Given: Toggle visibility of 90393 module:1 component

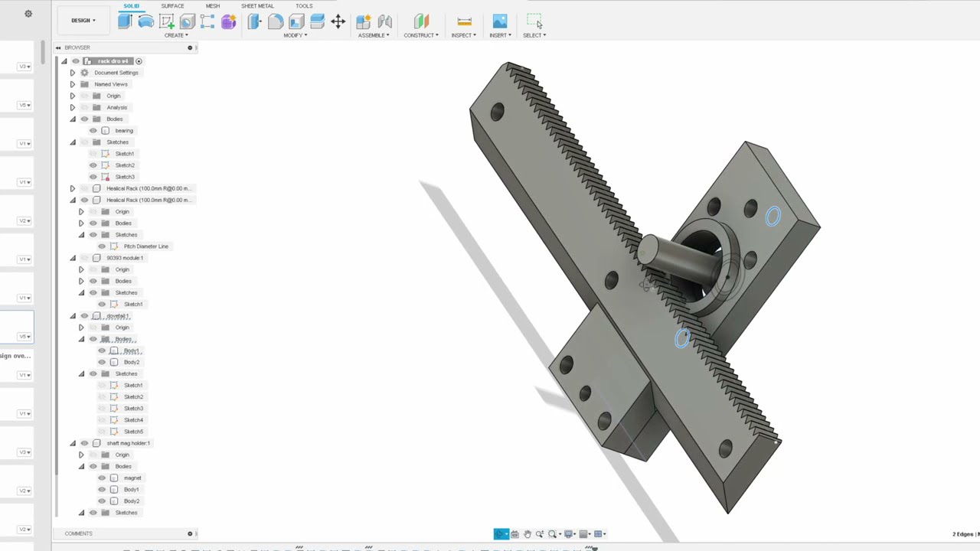Looking at the screenshot, I should point(84,258).
